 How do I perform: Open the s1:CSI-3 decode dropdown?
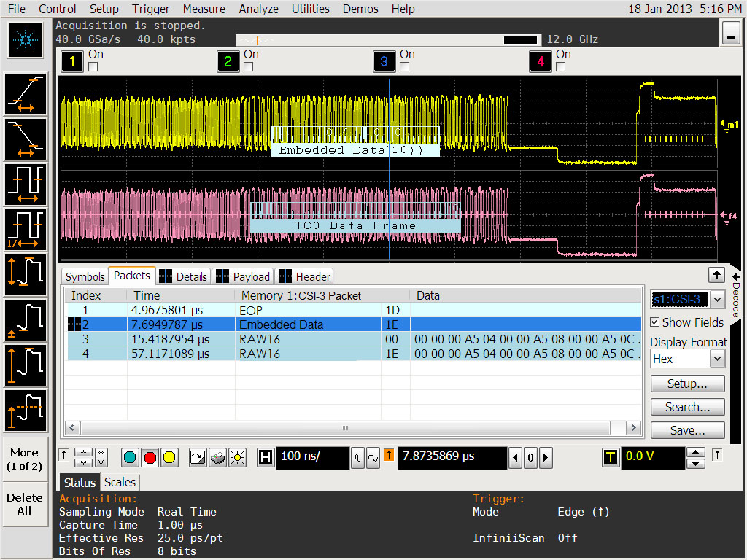click(716, 299)
